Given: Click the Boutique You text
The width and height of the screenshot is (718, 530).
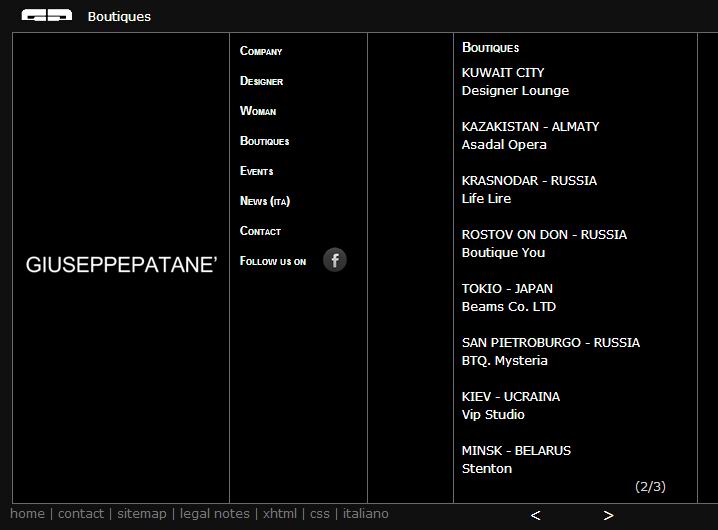Looking at the screenshot, I should coord(503,253).
